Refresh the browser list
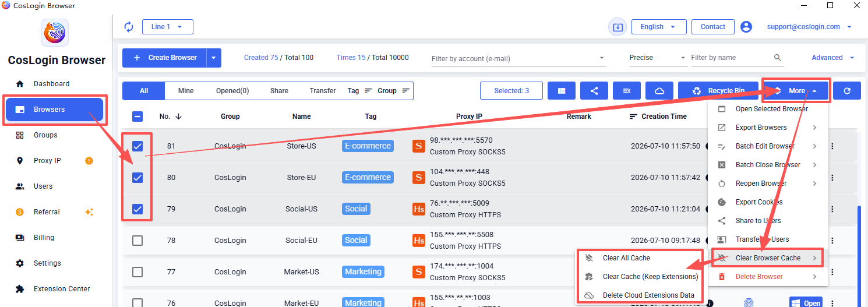 [847, 91]
